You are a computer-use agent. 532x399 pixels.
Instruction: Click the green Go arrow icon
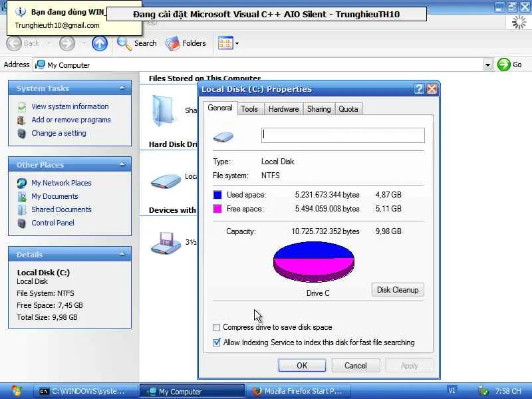[x=504, y=65]
